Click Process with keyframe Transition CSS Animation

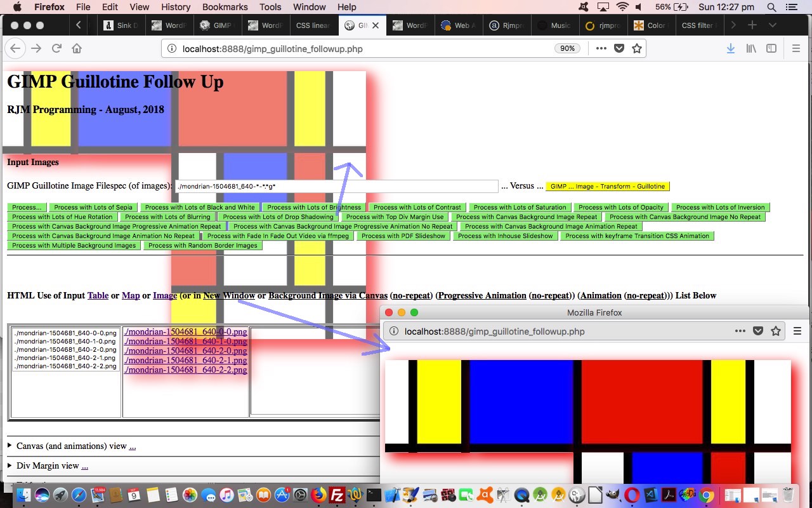637,236
